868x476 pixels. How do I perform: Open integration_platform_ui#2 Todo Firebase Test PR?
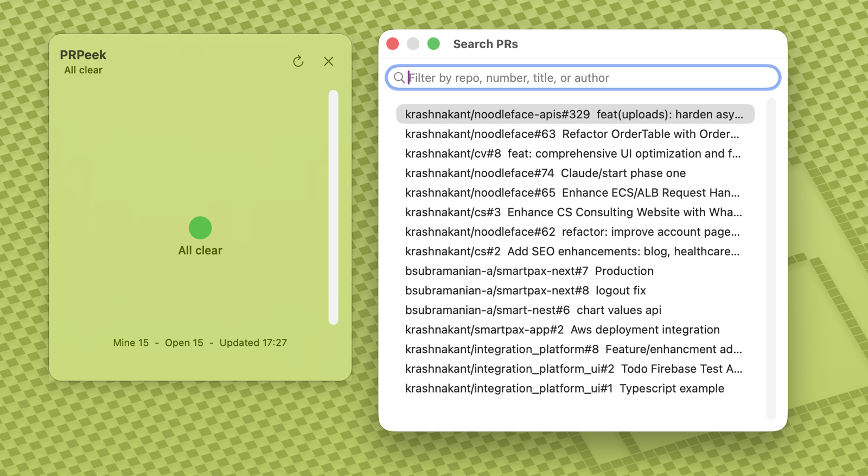point(575,369)
